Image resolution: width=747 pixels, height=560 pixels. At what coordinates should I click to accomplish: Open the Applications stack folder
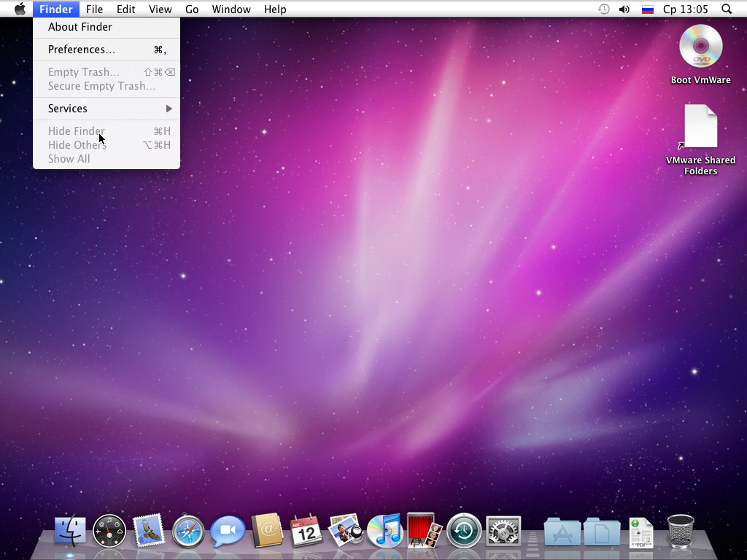point(562,532)
